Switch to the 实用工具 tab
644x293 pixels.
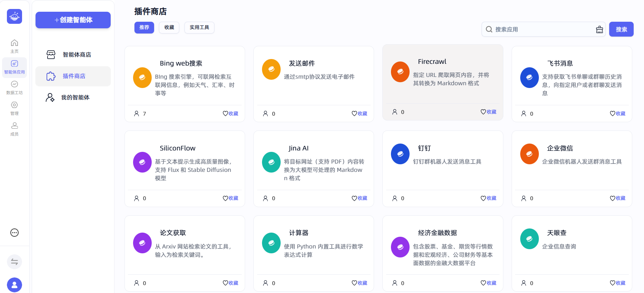199,28
